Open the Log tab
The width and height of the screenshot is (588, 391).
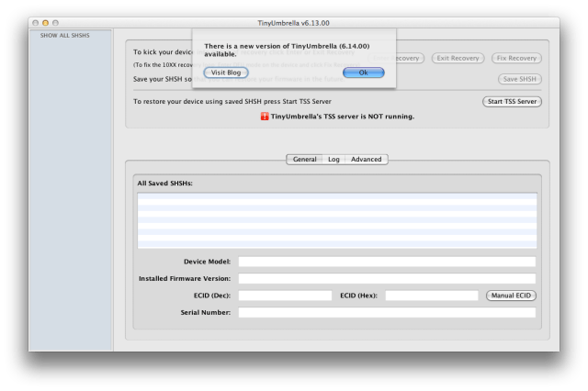tap(334, 159)
